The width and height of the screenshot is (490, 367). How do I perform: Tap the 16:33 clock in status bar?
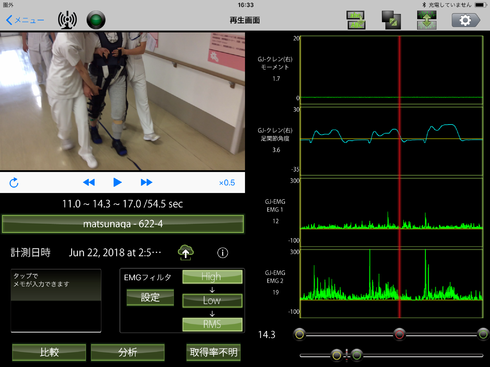coord(245,5)
